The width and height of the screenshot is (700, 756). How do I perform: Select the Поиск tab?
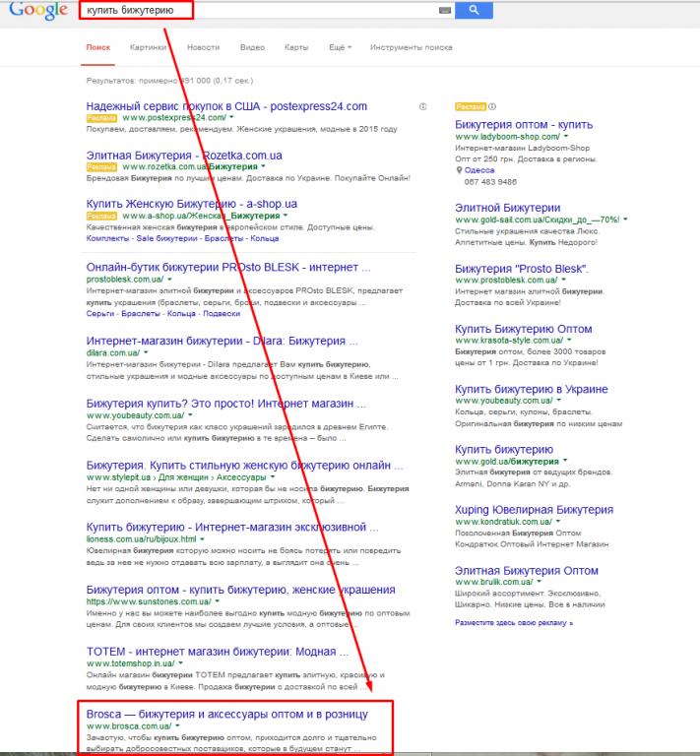click(x=97, y=47)
